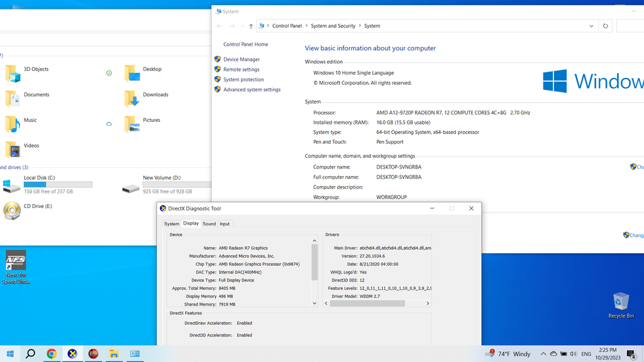Expand breadcrumb chevron after System and Security

click(360, 26)
